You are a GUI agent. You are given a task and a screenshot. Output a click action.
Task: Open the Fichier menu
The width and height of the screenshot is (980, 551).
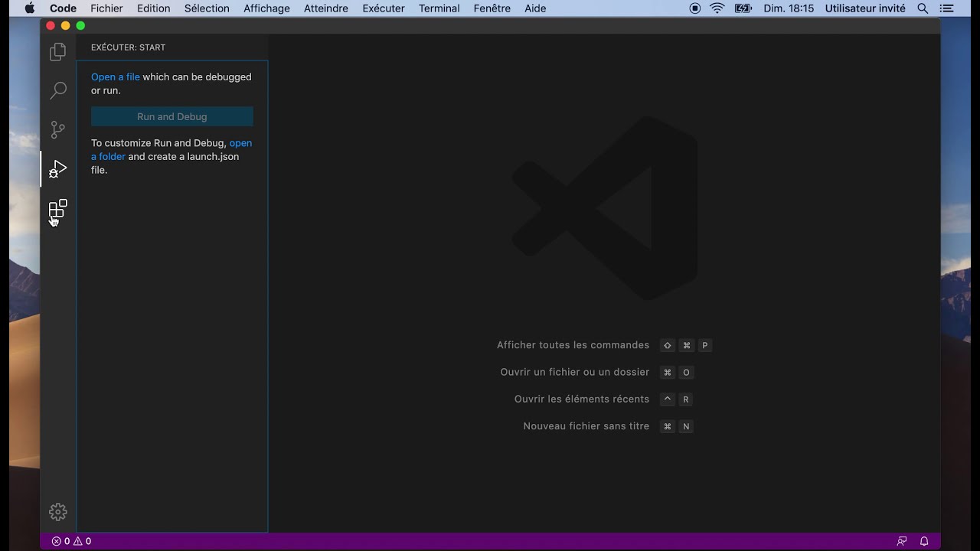(106, 8)
